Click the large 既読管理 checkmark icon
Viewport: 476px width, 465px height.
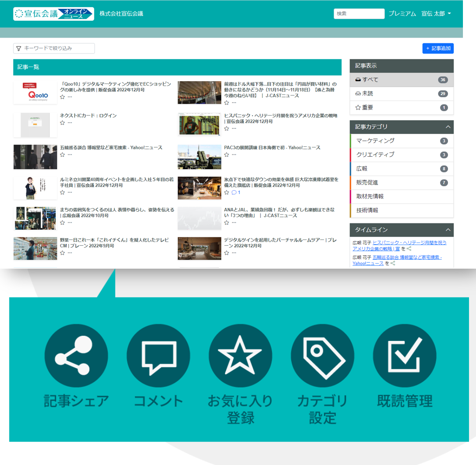[404, 355]
